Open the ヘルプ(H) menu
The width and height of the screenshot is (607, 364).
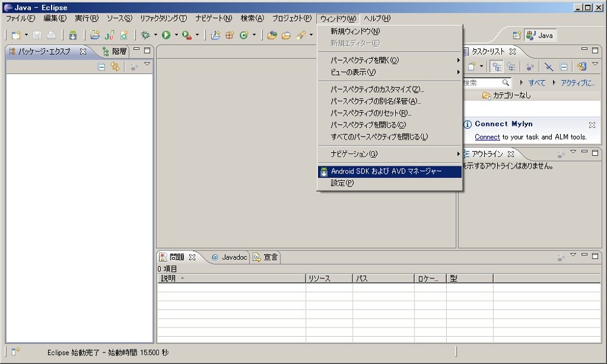pos(377,18)
